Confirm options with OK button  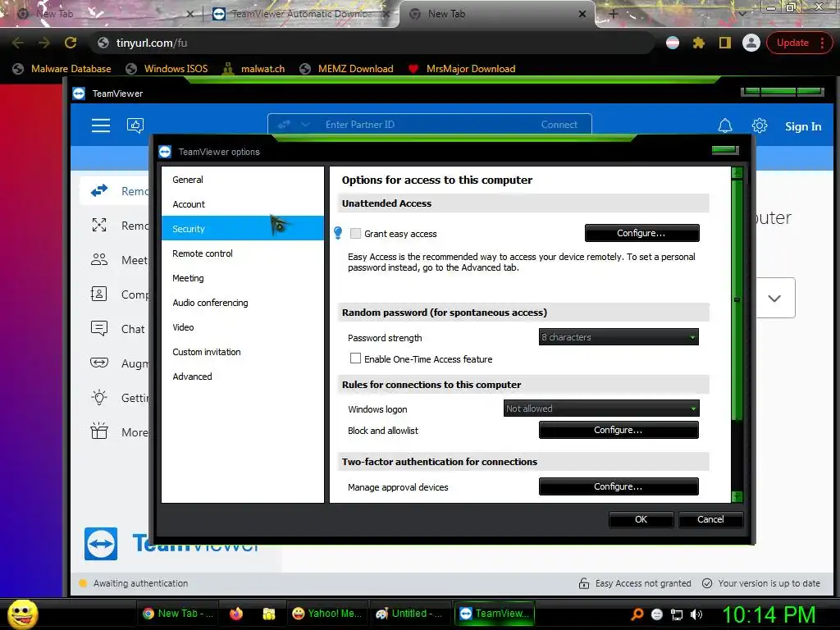click(641, 519)
